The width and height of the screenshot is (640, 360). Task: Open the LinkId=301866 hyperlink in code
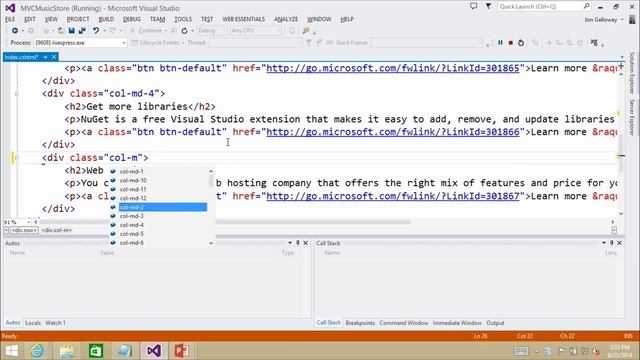[393, 132]
